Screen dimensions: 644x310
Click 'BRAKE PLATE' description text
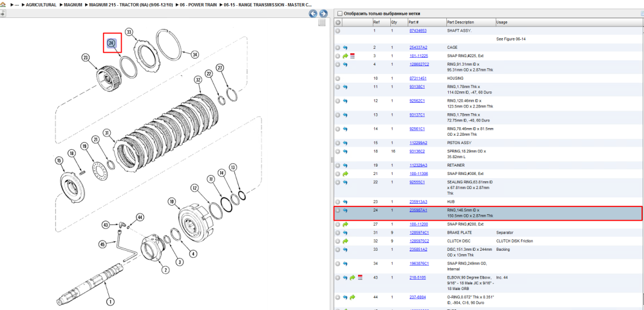459,233
